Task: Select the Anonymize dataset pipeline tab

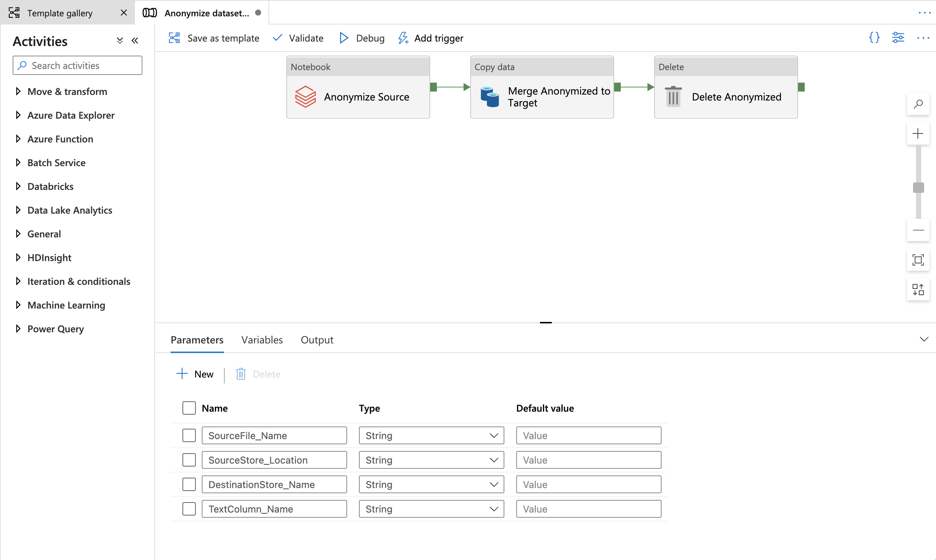Action: (x=202, y=13)
